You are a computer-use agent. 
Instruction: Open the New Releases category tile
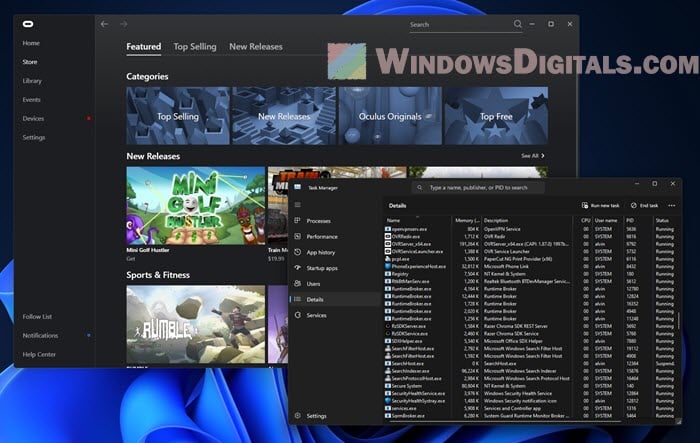(284, 116)
